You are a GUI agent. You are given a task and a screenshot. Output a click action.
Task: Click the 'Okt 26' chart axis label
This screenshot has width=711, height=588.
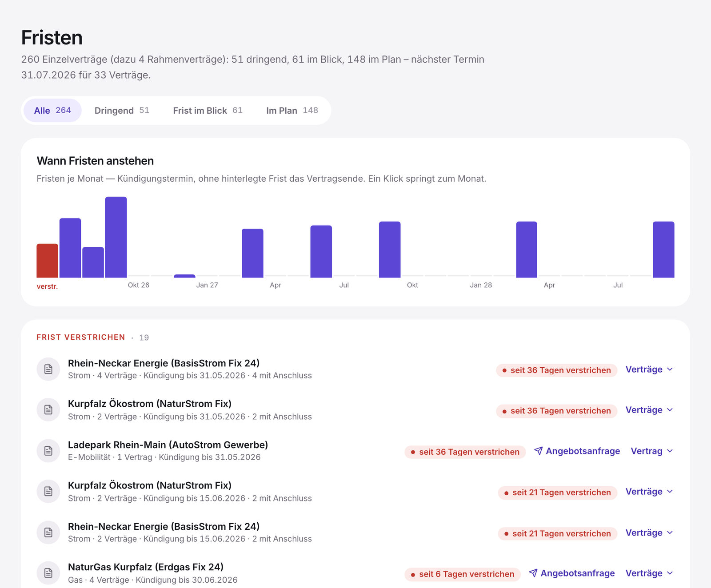[139, 285]
